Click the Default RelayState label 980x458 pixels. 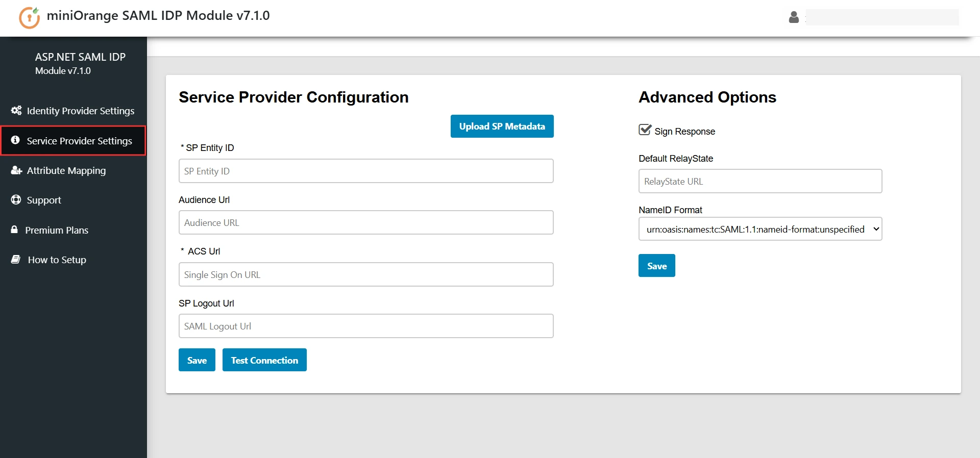pos(676,158)
